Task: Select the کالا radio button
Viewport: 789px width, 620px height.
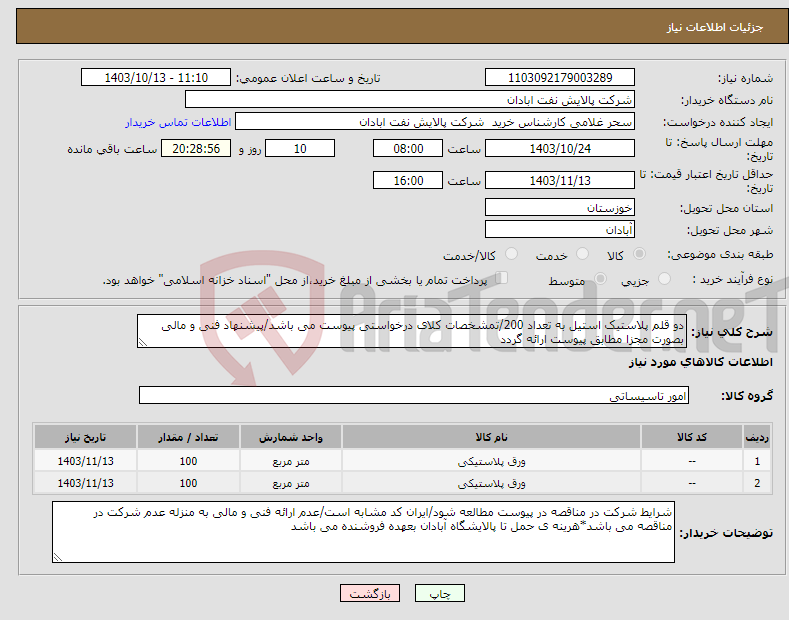Action: pyautogui.click(x=640, y=254)
